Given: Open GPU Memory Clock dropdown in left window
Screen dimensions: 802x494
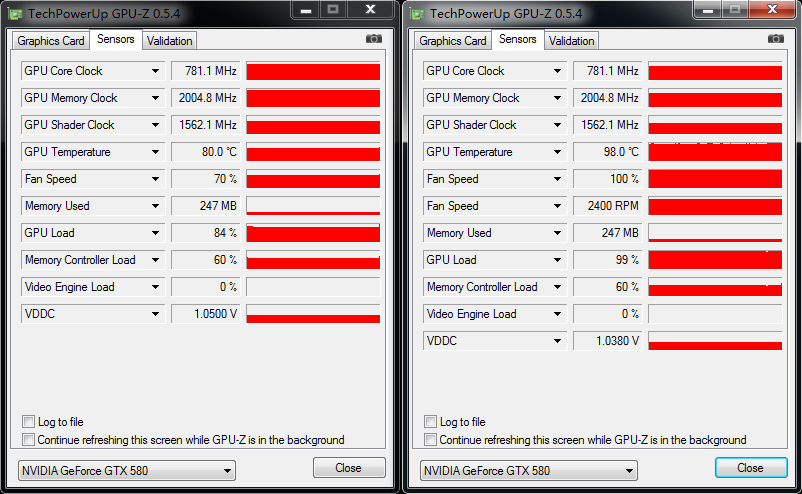Looking at the screenshot, I should 155,98.
